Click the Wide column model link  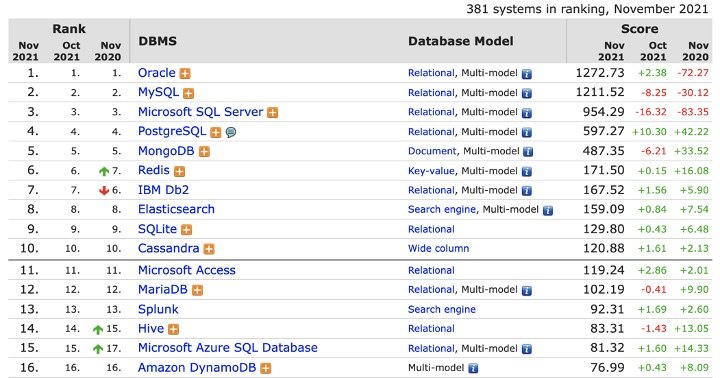coord(439,248)
